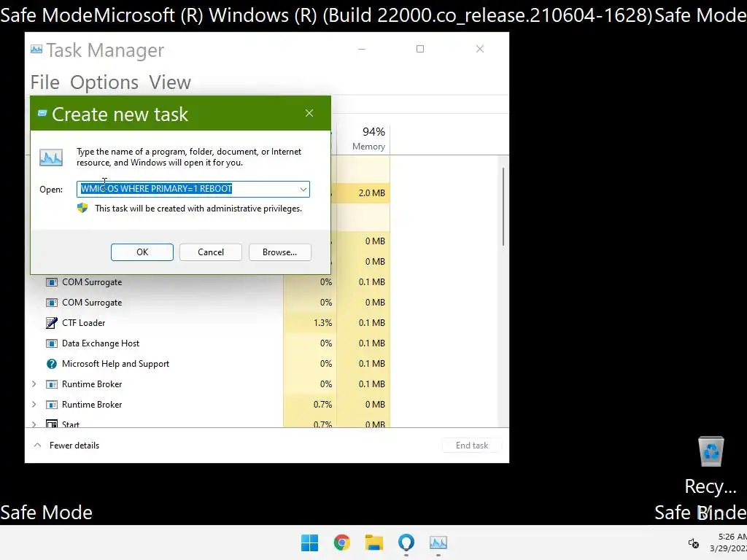Open the Options menu in Task Manager
This screenshot has height=560, width=747.
pos(104,82)
